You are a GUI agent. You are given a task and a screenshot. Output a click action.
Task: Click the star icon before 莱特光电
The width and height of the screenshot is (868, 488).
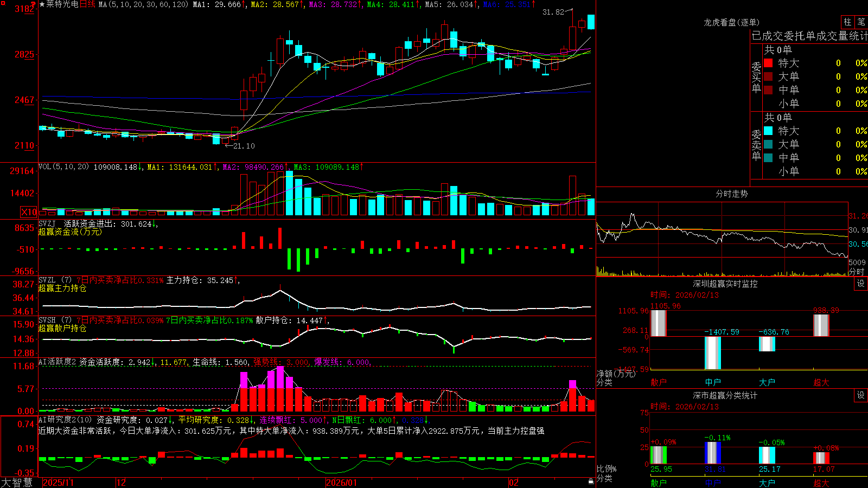click(42, 4)
